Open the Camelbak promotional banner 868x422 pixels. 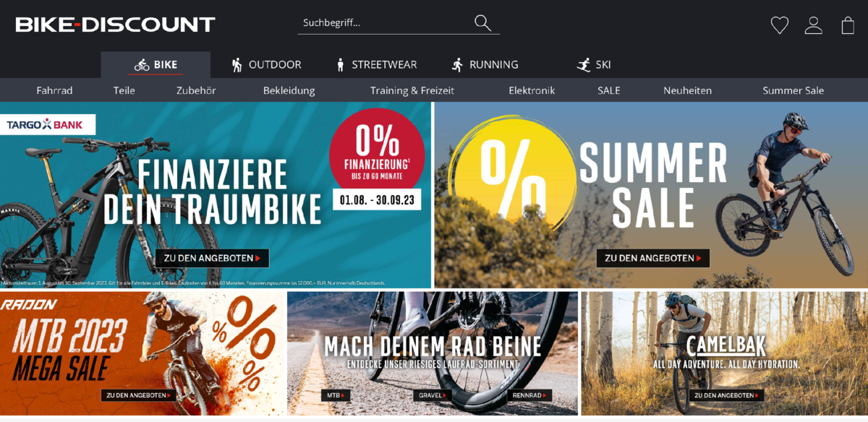pos(724,353)
